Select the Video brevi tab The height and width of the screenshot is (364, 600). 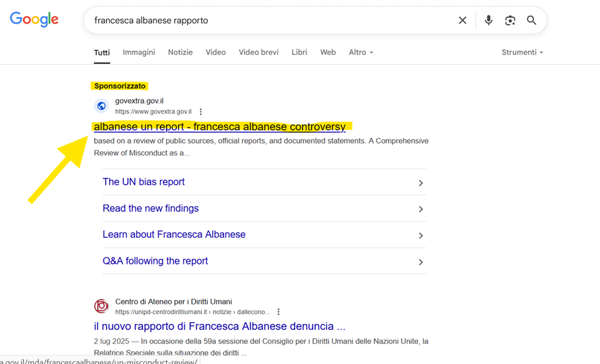click(x=258, y=52)
